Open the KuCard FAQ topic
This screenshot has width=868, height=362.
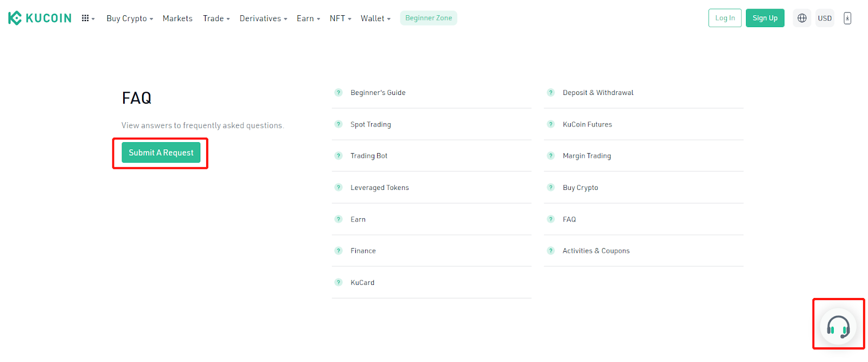click(362, 283)
